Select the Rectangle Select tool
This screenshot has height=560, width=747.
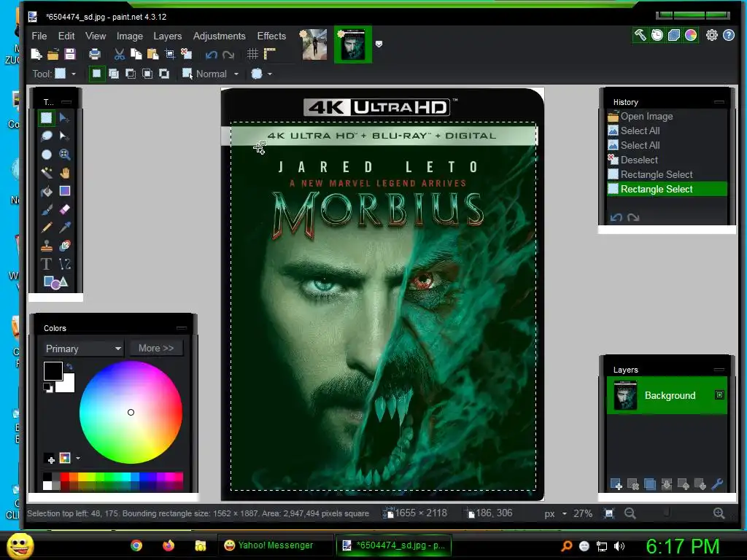pos(46,117)
